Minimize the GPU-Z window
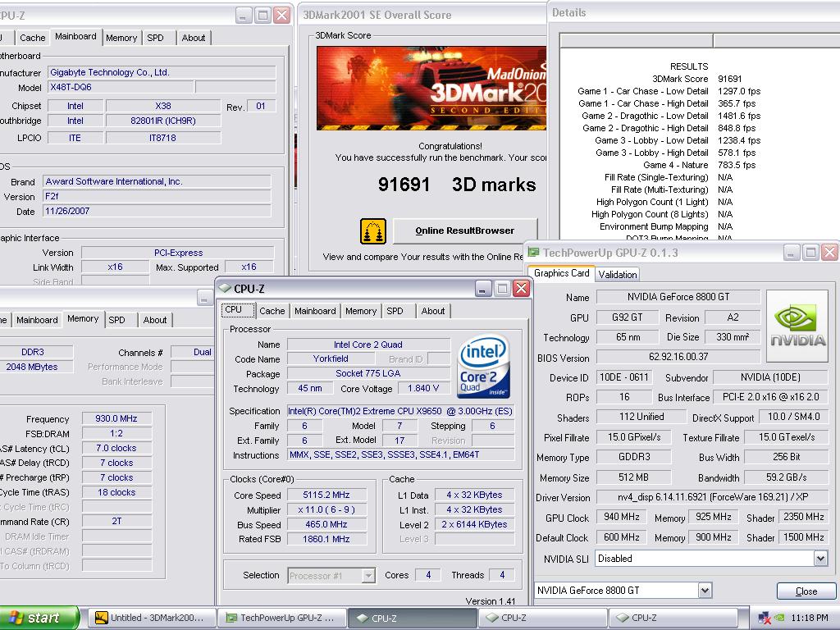Screen dimensions: 840x630 click(x=792, y=253)
